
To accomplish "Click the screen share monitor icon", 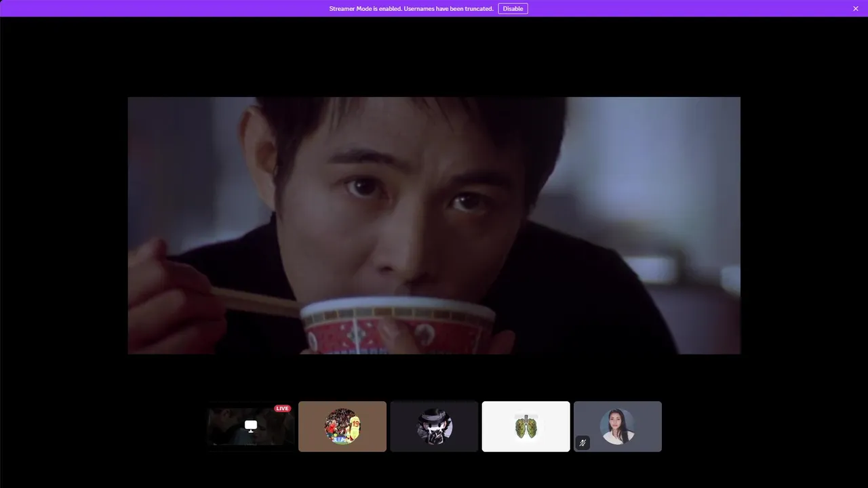I will [x=251, y=426].
